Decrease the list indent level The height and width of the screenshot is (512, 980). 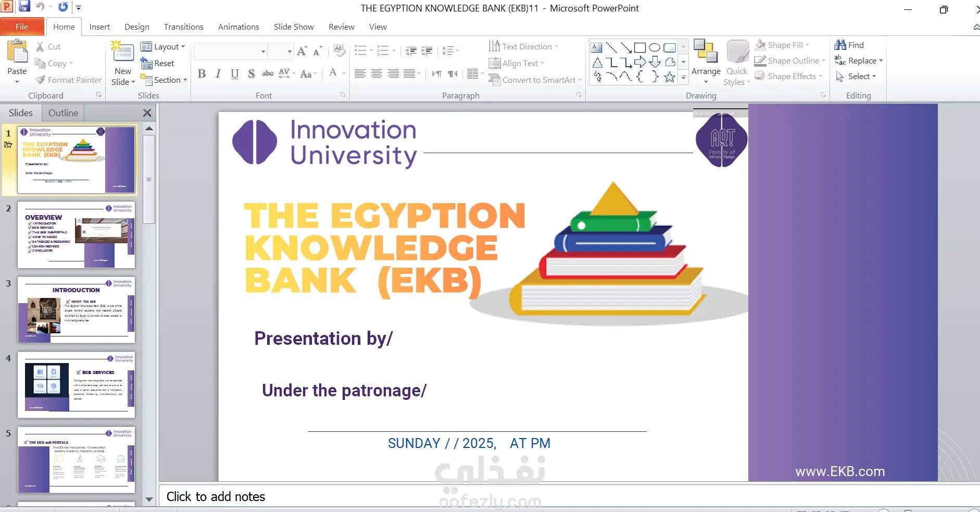point(411,51)
